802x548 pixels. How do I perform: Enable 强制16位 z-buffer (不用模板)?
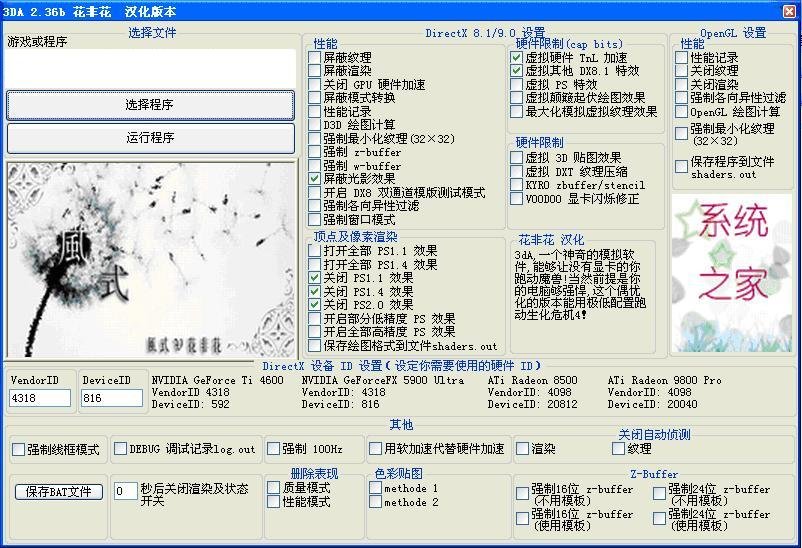[x=522, y=494]
